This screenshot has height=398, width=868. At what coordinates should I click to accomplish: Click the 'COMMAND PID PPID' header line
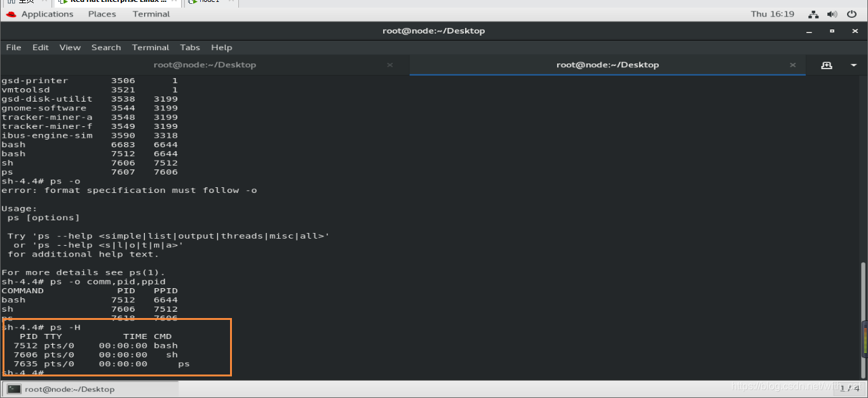coord(90,291)
